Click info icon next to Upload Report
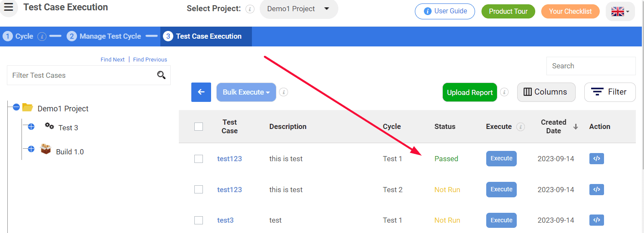 point(504,92)
